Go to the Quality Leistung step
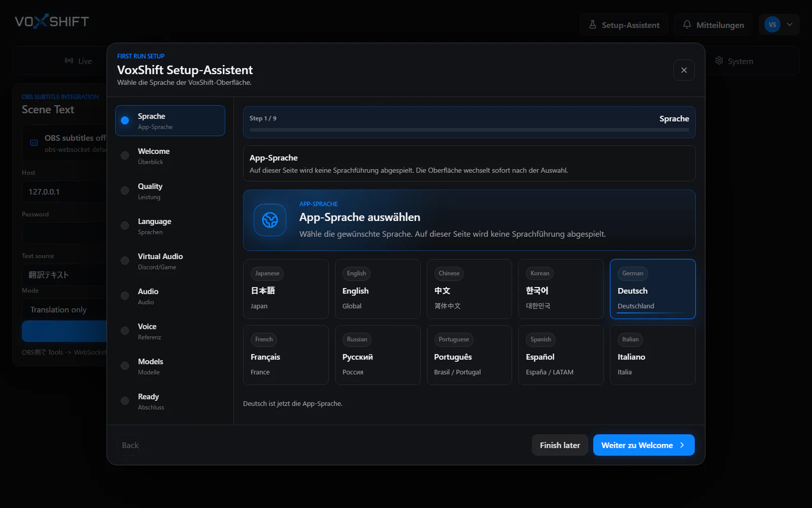Screen dimensions: 812x508 click(x=170, y=191)
